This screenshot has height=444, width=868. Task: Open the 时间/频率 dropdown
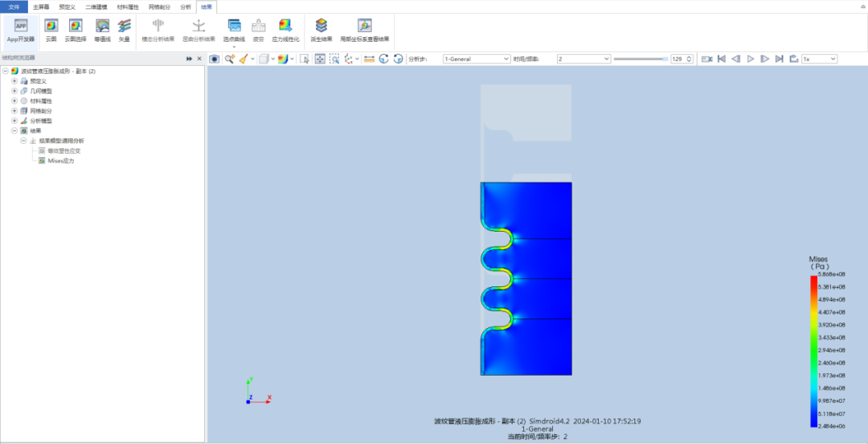point(583,59)
